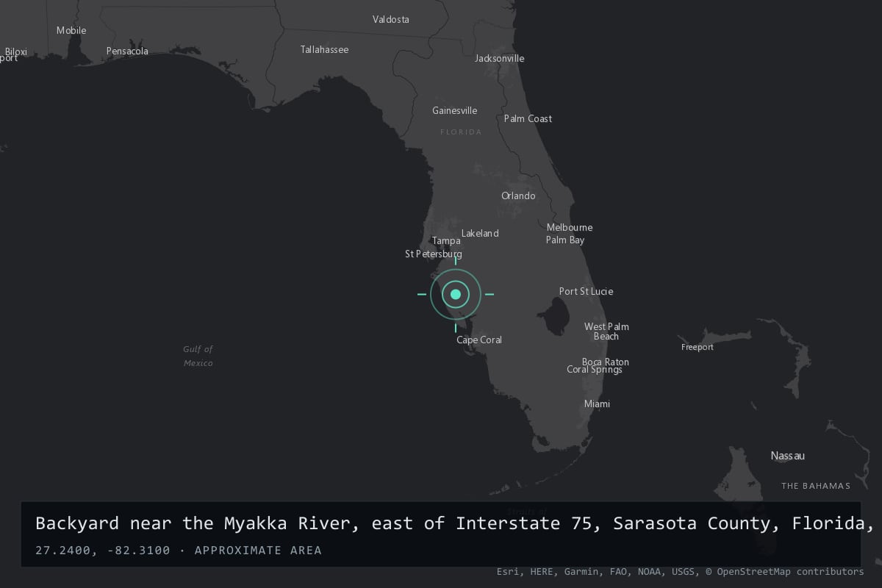882x588 pixels.
Task: Click the coordinates 27.2400, -82.3100 text
Action: [102, 551]
